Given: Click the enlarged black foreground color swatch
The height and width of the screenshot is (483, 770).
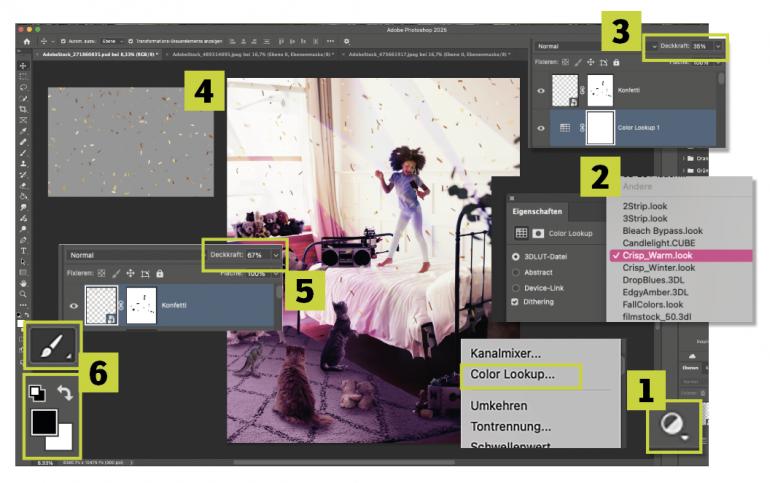Looking at the screenshot, I should [43, 422].
